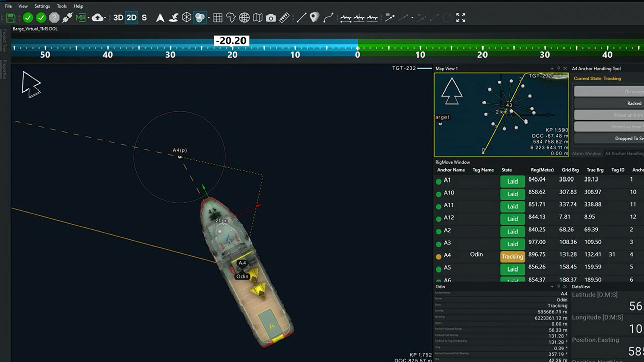Click the grid overlay icon

[218, 18]
